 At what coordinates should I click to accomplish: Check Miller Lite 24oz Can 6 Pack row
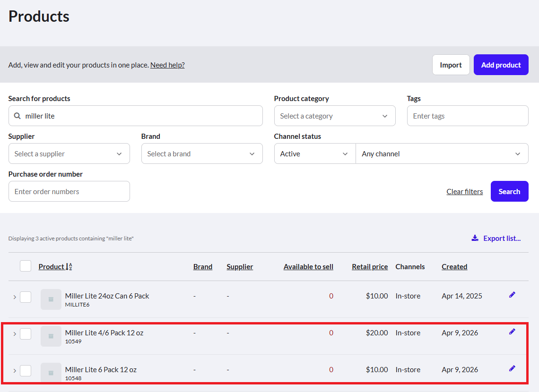point(26,297)
